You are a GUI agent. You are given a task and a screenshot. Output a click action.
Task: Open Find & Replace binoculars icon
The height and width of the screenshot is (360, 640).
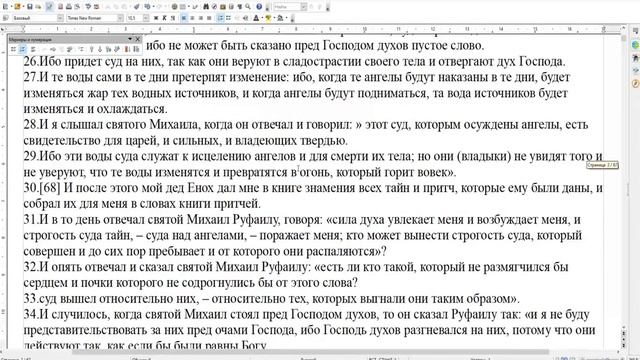click(206, 7)
